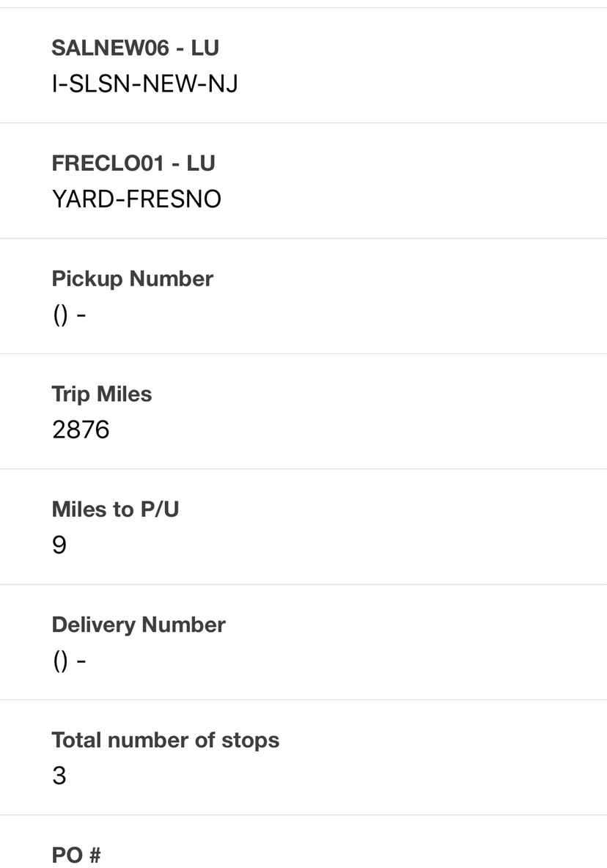Click the "Pickup" word in Pickup Number
607x868 pixels.
click(x=87, y=279)
